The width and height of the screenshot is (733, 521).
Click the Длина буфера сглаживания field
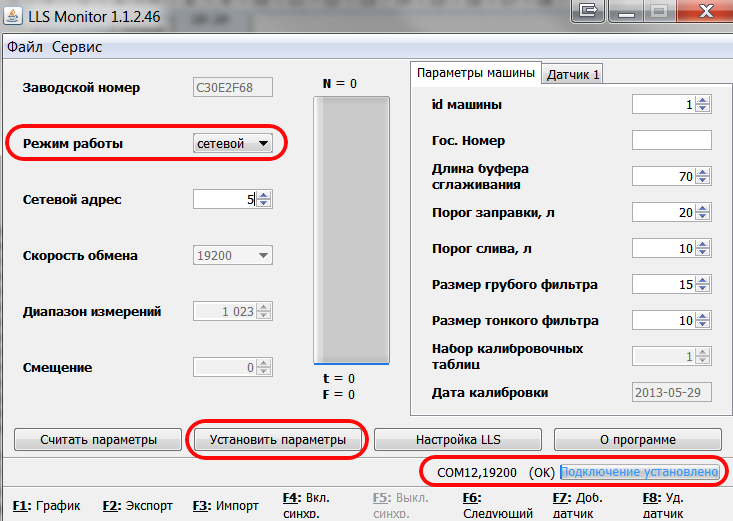click(664, 176)
